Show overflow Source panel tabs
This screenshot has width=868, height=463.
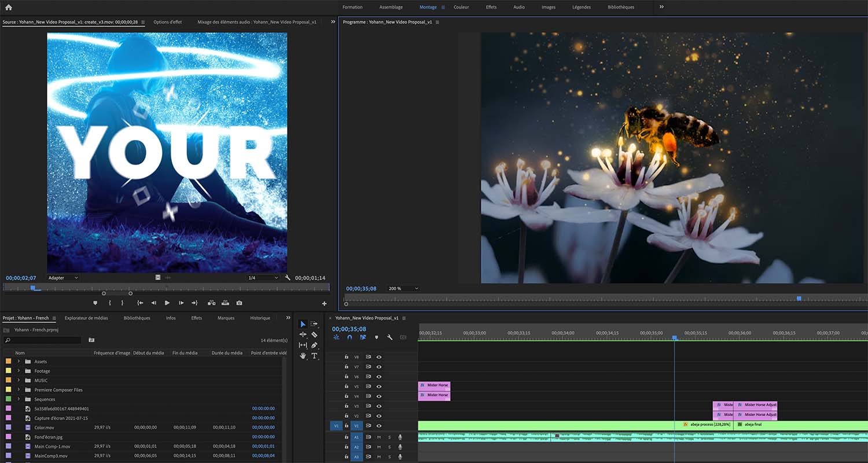(333, 21)
